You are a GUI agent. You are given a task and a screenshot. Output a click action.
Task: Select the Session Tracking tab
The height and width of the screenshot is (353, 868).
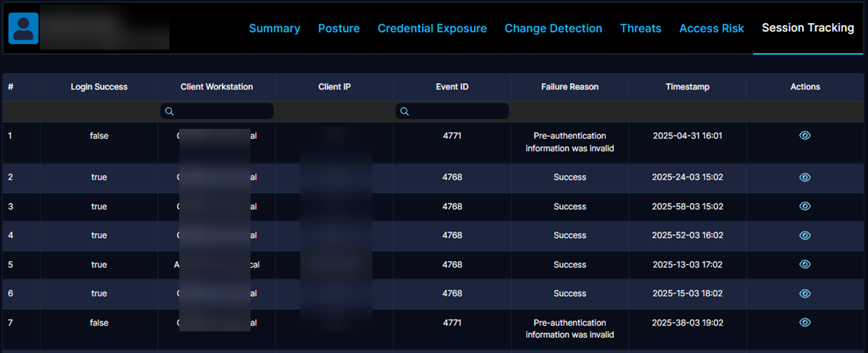[x=807, y=27]
